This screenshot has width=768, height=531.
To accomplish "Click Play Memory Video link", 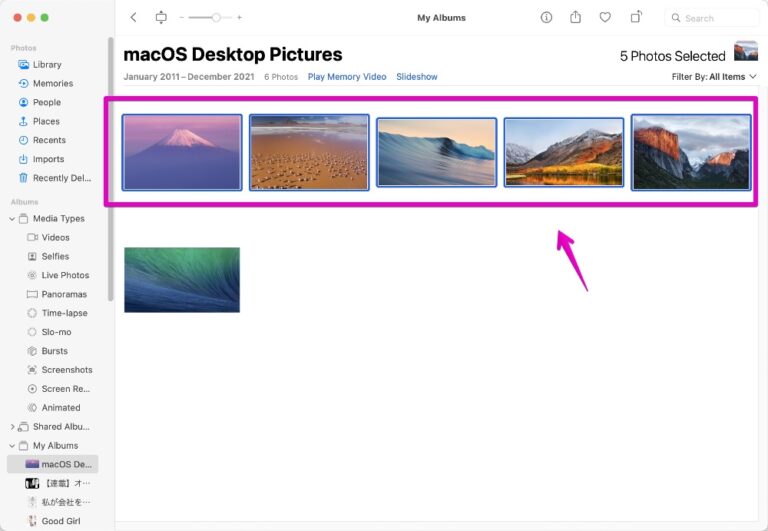I will tap(347, 77).
